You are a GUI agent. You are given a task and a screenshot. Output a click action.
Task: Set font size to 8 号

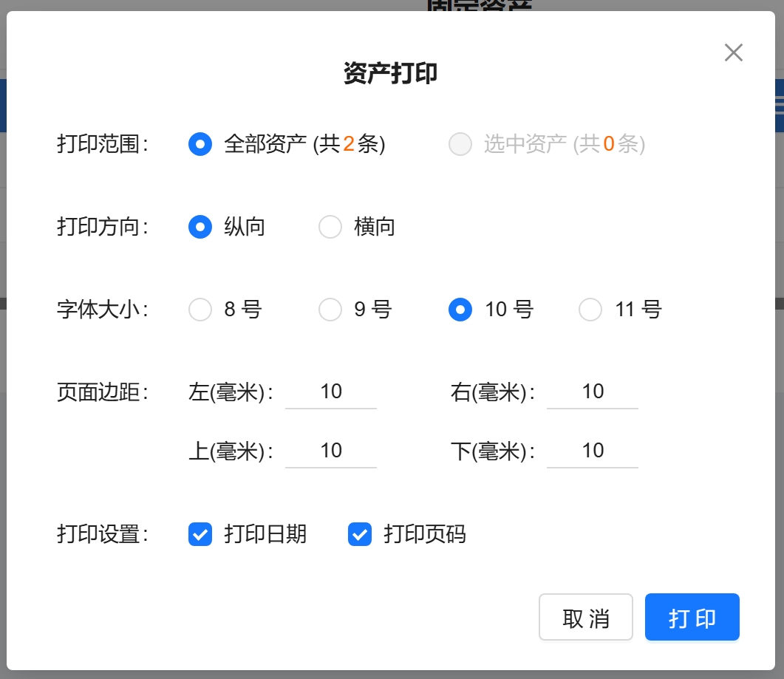tap(200, 310)
